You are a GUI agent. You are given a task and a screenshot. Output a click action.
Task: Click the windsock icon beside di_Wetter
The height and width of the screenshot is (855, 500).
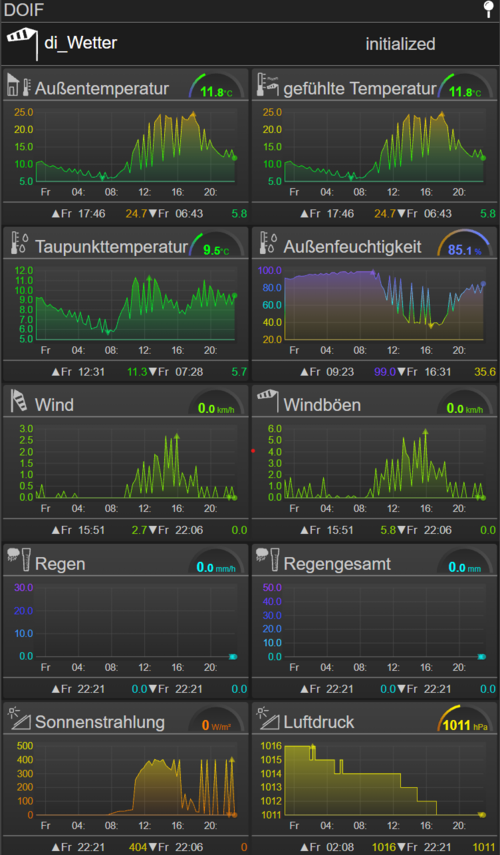pos(22,44)
